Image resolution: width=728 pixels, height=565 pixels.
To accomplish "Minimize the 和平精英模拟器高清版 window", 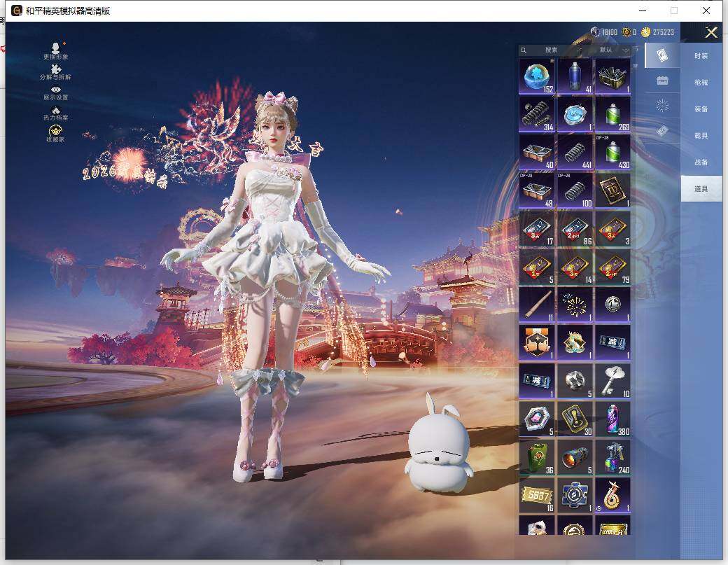I will (643, 11).
